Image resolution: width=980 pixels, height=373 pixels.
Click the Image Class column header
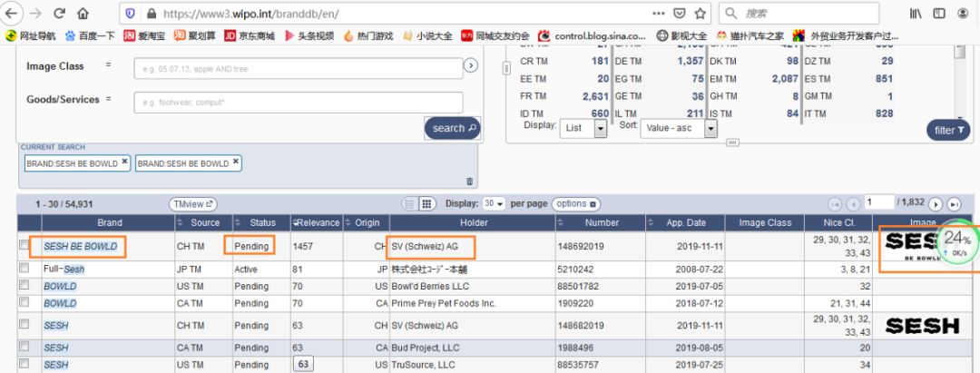click(x=765, y=222)
